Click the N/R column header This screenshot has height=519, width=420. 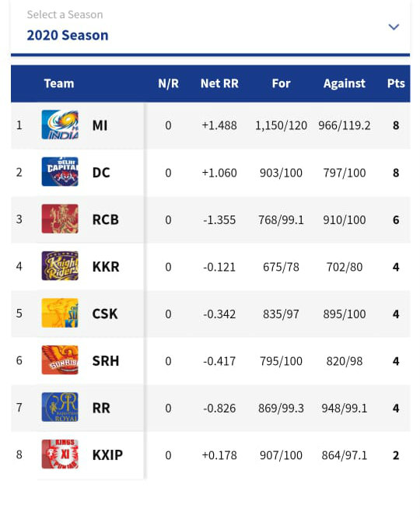[169, 83]
